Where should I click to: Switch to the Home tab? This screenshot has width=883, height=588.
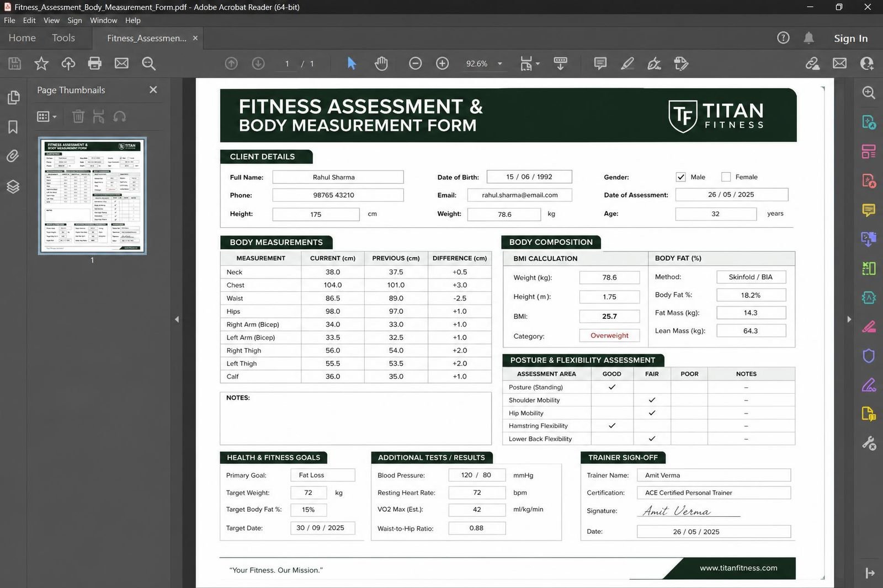(x=22, y=38)
